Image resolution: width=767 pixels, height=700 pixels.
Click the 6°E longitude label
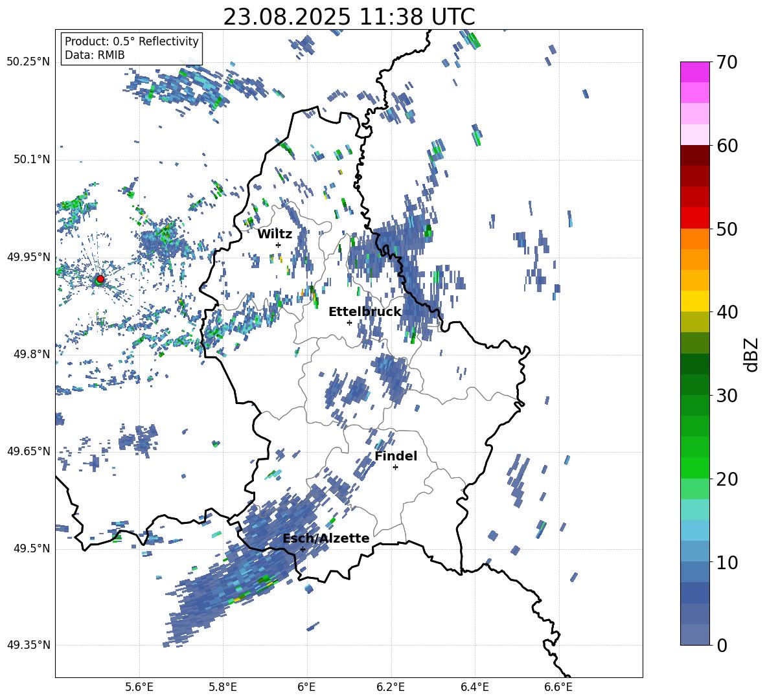click(x=306, y=687)
